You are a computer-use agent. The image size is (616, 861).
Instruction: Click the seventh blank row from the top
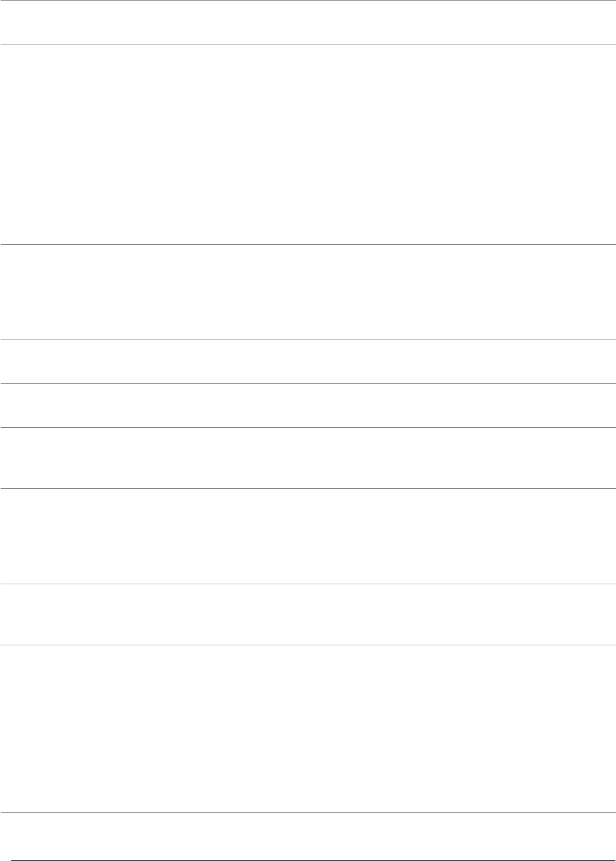[x=308, y=537]
